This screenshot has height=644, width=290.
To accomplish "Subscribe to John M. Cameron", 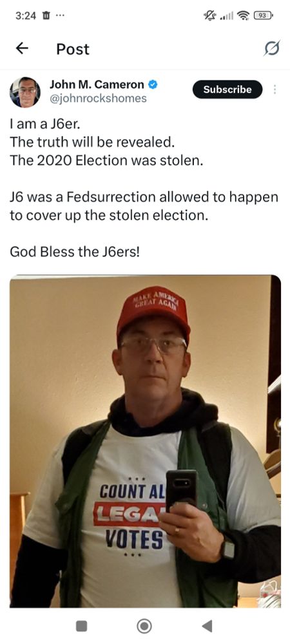I will coord(227,90).
